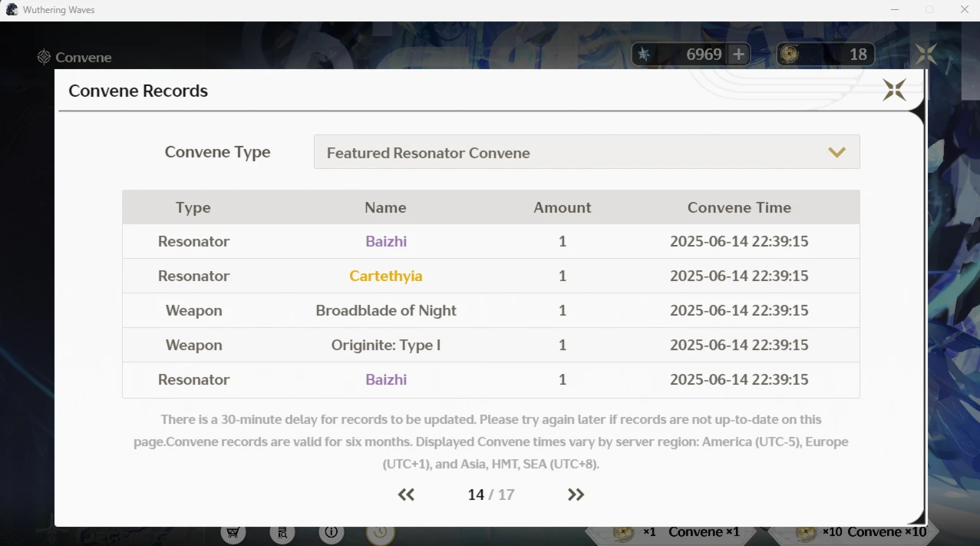The image size is (980, 546).
Task: Click the Cartethyia name entry
Action: (386, 276)
